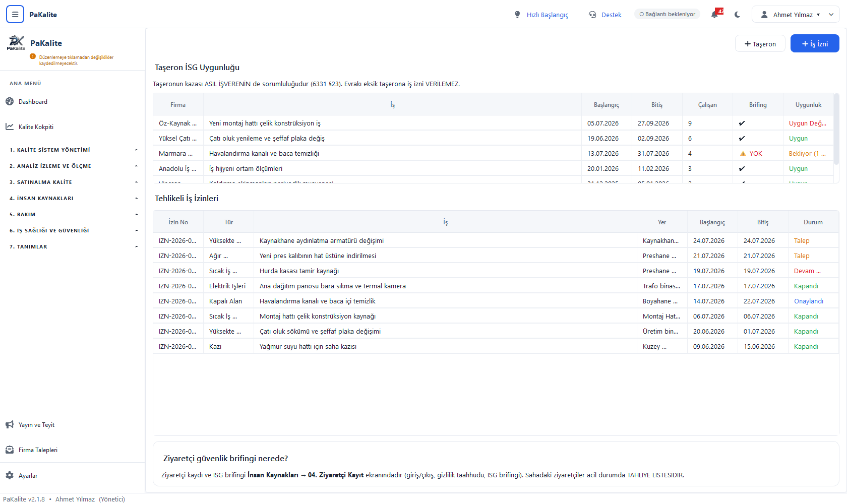Viewport: 847px width, 504px height.
Task: Click Bağlantı bekleniyor status indicator
Action: [x=667, y=14]
